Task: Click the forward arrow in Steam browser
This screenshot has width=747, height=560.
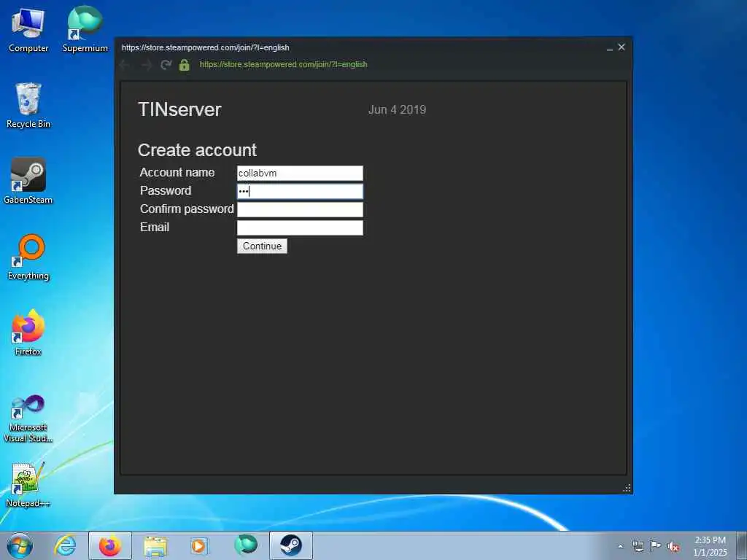Action: click(146, 65)
